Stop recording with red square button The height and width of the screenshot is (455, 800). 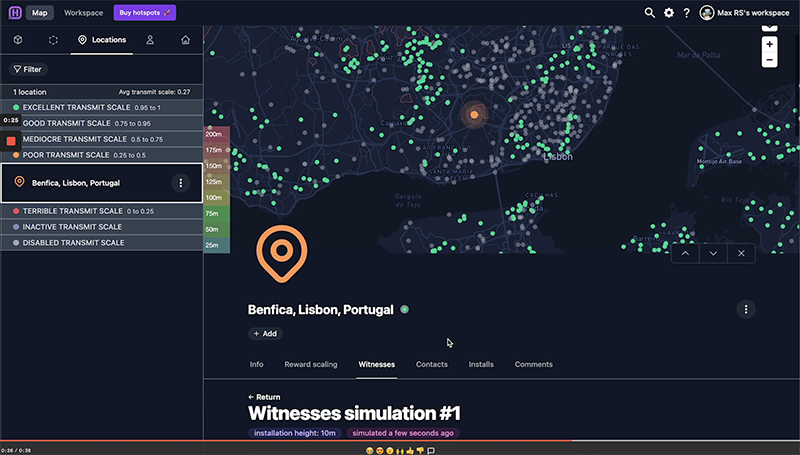click(11, 141)
